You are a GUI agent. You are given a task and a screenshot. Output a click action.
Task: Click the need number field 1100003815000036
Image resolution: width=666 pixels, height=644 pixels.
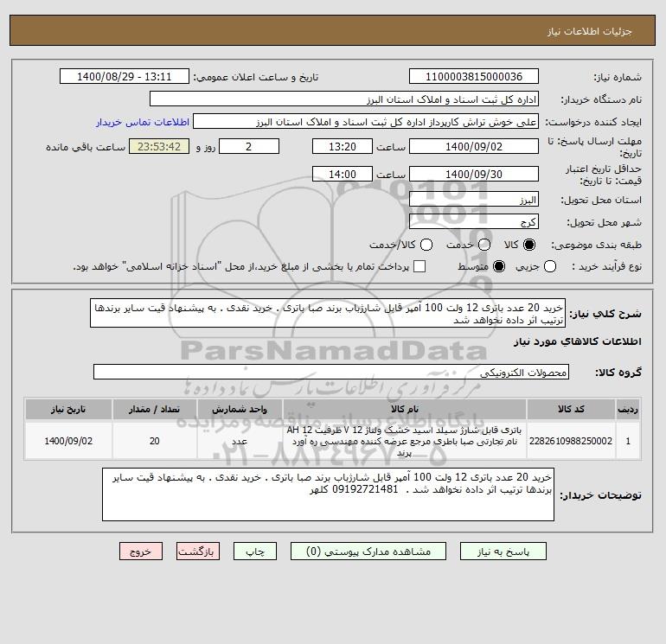[474, 77]
